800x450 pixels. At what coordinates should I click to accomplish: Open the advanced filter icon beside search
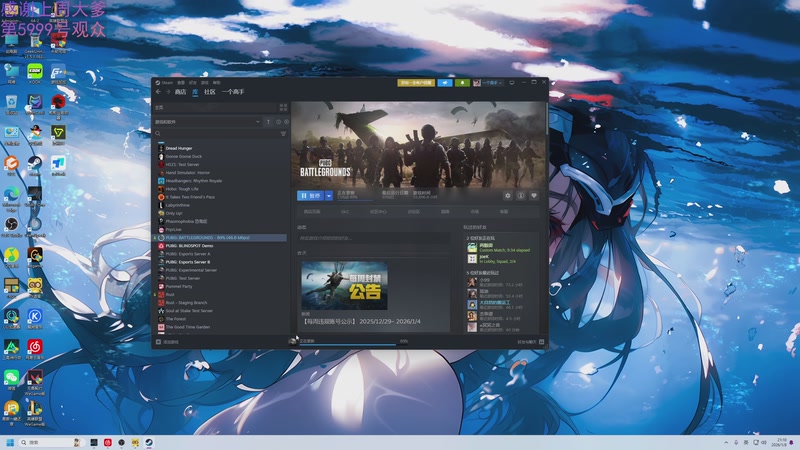283,134
